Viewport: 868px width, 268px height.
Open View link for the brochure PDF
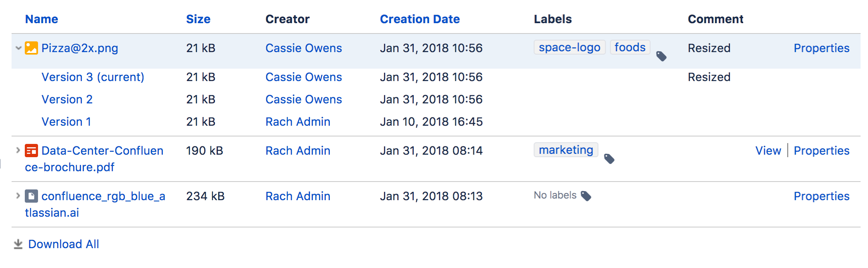pyautogui.click(x=768, y=151)
